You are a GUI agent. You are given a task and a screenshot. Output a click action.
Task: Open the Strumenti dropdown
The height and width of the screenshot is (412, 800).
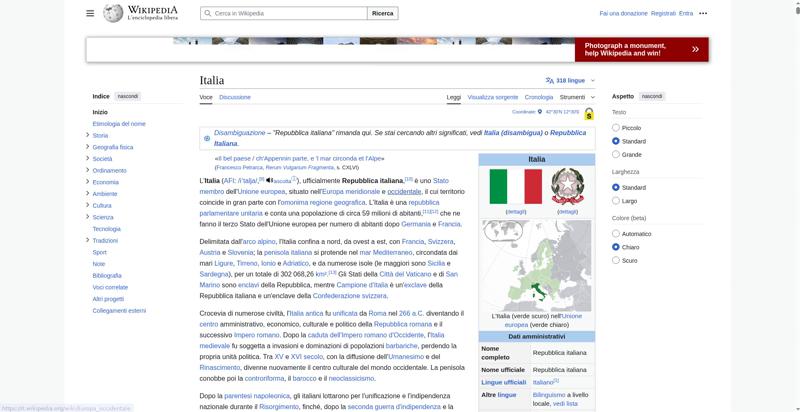[x=577, y=97]
